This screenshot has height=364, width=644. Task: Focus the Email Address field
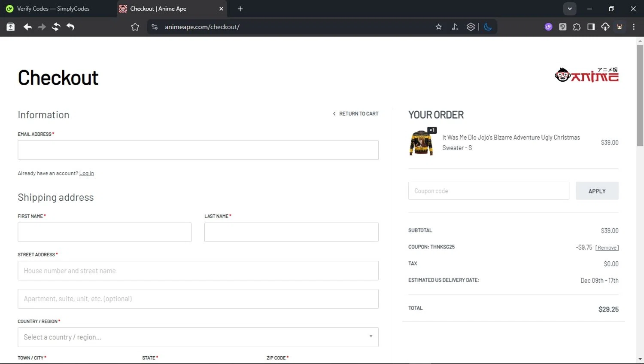point(198,150)
